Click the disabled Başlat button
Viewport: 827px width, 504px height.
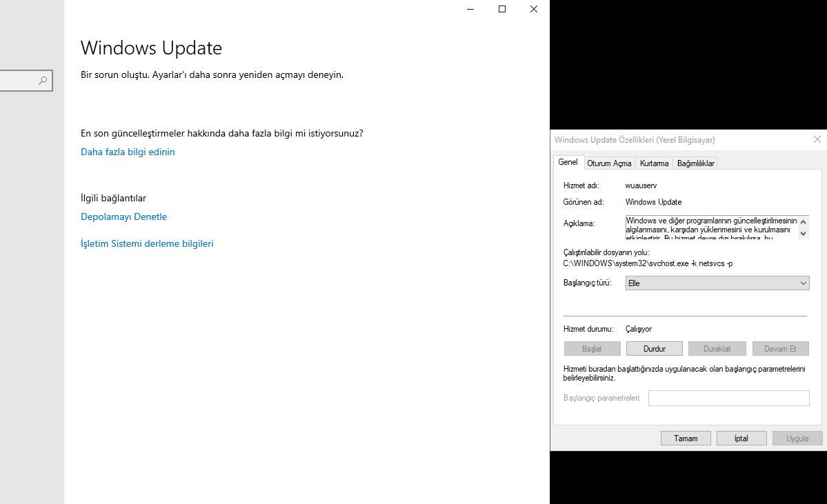pos(592,348)
